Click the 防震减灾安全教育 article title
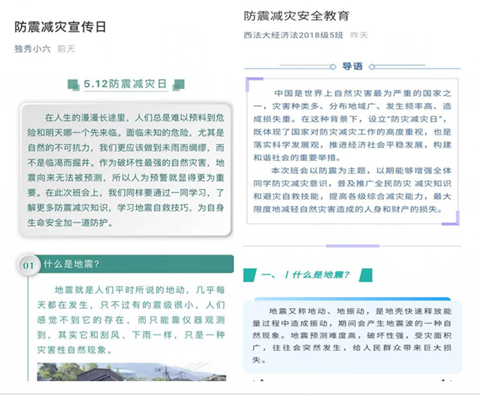 (x=296, y=16)
